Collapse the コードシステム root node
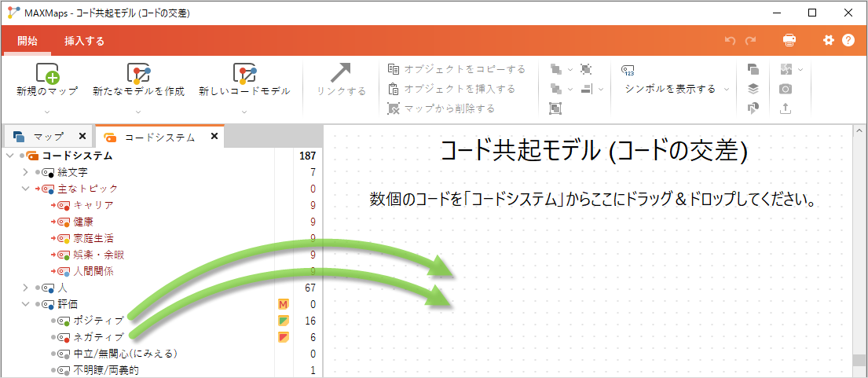 point(9,156)
